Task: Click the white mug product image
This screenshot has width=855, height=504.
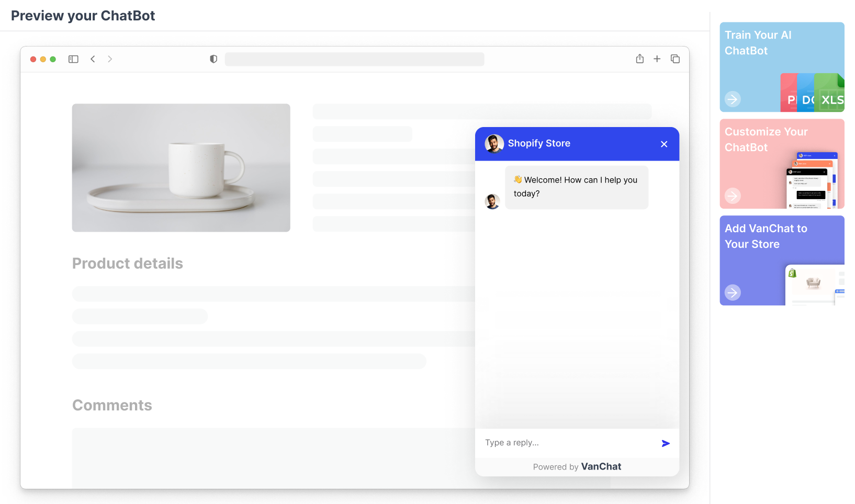Action: pos(181,168)
